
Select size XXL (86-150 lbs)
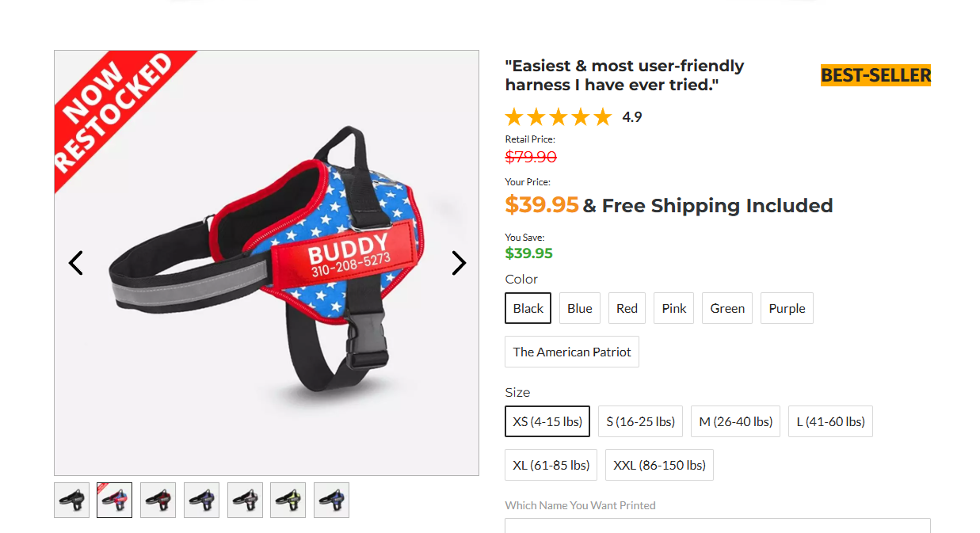coord(659,465)
